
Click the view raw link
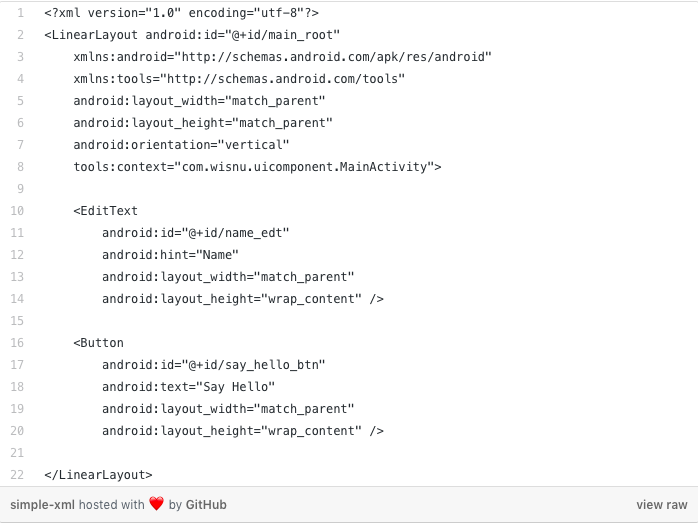click(662, 505)
